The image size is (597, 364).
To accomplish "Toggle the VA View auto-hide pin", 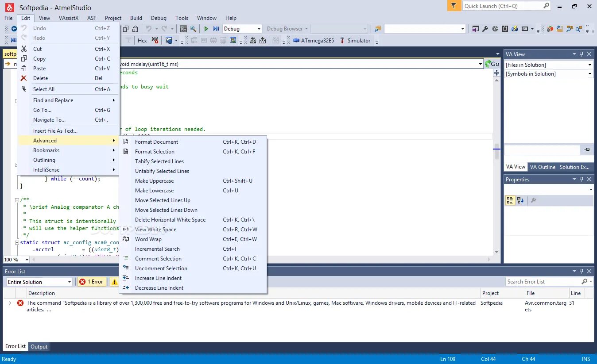I will coord(581,54).
